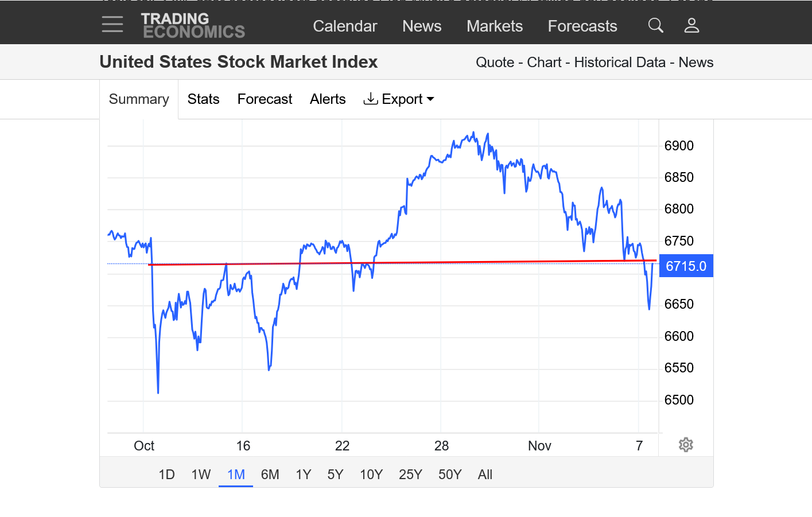Click the 6715.0 current price label
Screen dimensions: 812x517
pyautogui.click(x=686, y=266)
